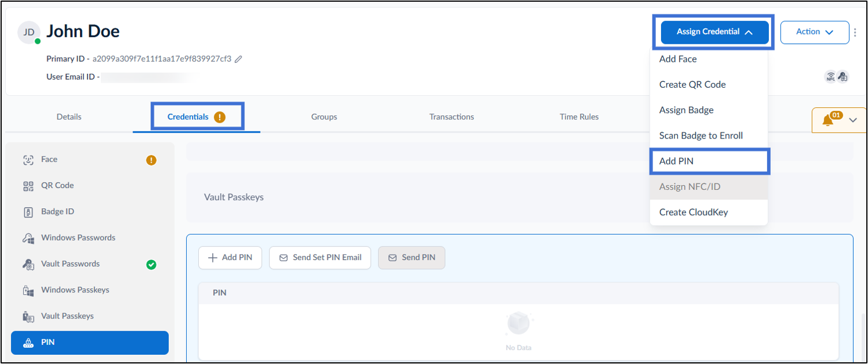The height and width of the screenshot is (364, 868).
Task: Click the Add PIN button with plus
Action: point(230,258)
